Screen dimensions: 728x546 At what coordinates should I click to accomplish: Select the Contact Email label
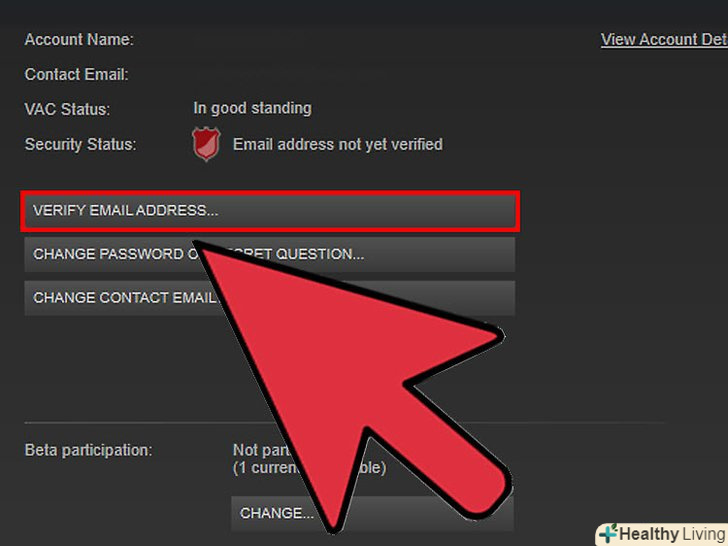click(x=77, y=75)
